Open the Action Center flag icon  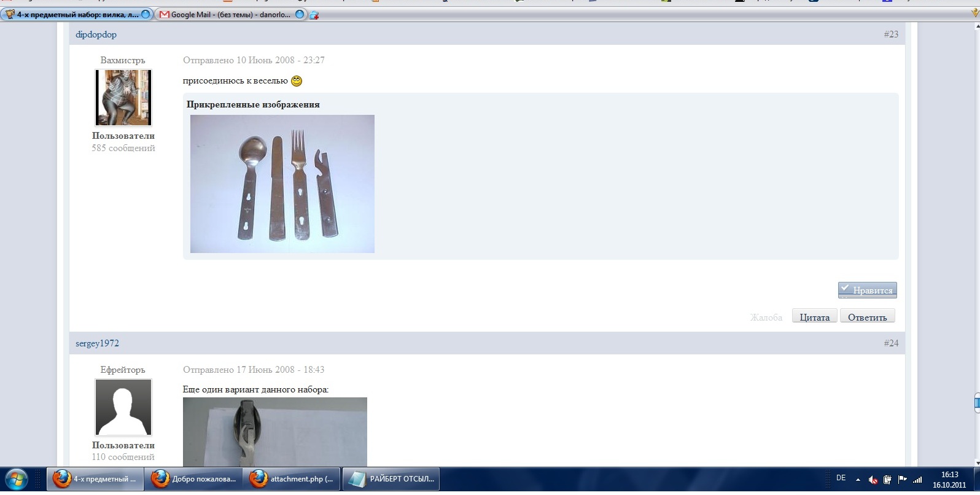click(x=902, y=480)
